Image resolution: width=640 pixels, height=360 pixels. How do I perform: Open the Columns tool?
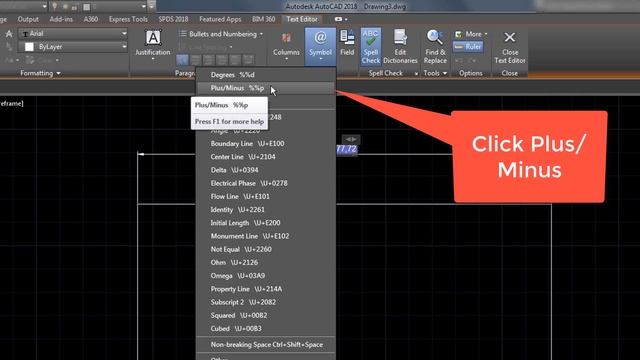click(286, 45)
